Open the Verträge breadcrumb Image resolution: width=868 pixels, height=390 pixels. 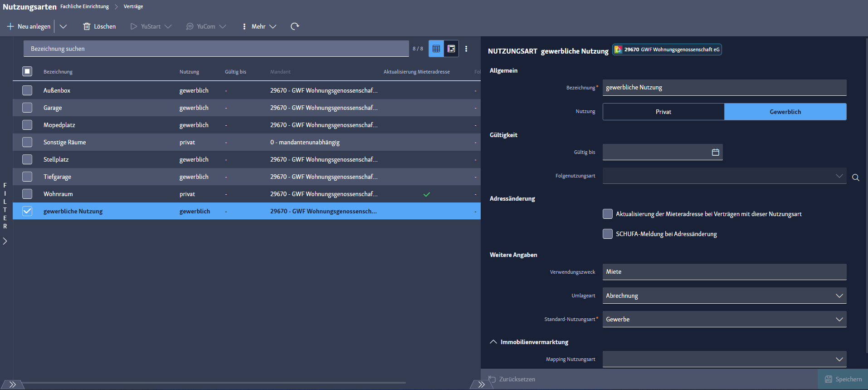coord(133,6)
